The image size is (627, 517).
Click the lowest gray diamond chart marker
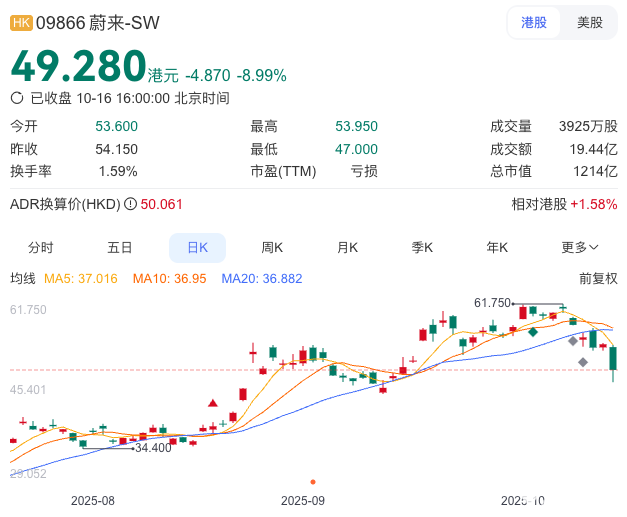tap(583, 361)
